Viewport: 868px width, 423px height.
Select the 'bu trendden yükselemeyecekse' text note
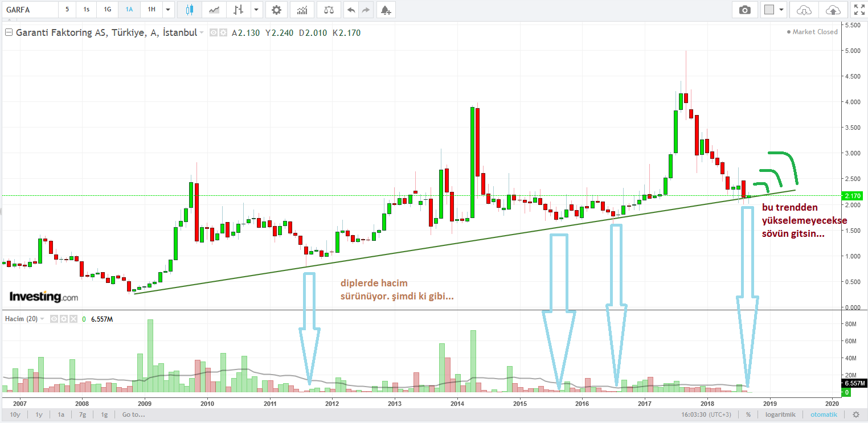(804, 220)
